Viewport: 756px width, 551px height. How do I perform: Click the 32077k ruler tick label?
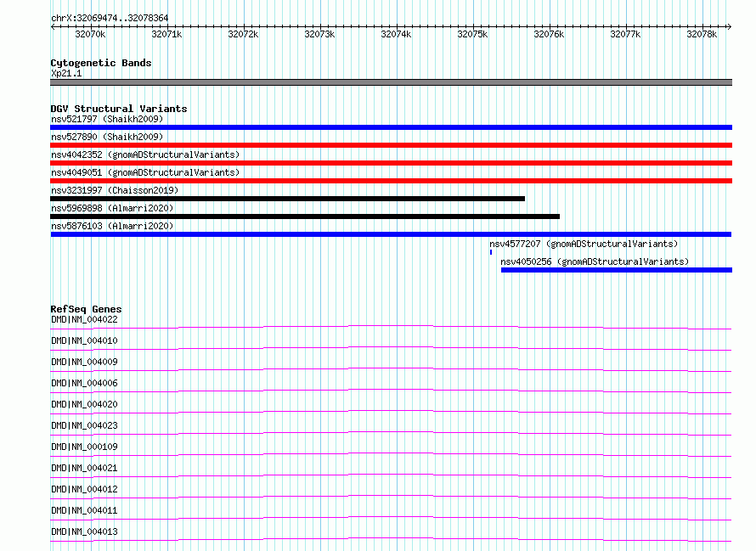(625, 34)
